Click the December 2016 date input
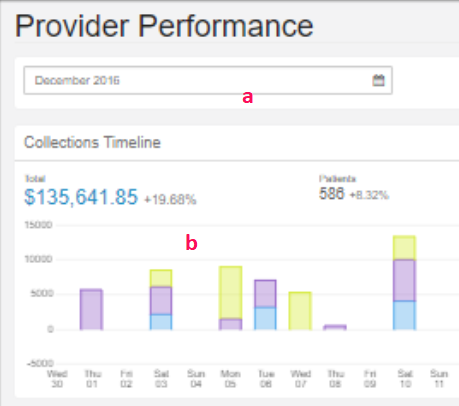459x406 pixels. pyautogui.click(x=208, y=80)
